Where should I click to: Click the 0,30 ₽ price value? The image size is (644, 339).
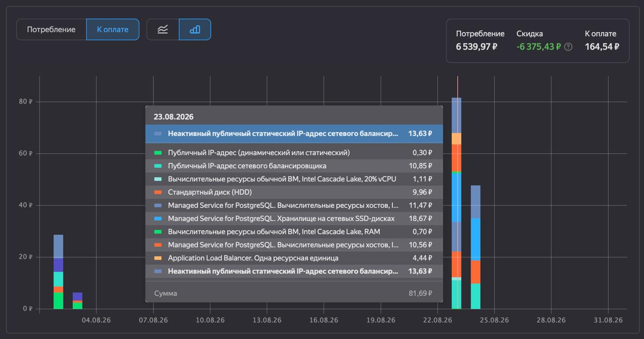click(x=422, y=153)
